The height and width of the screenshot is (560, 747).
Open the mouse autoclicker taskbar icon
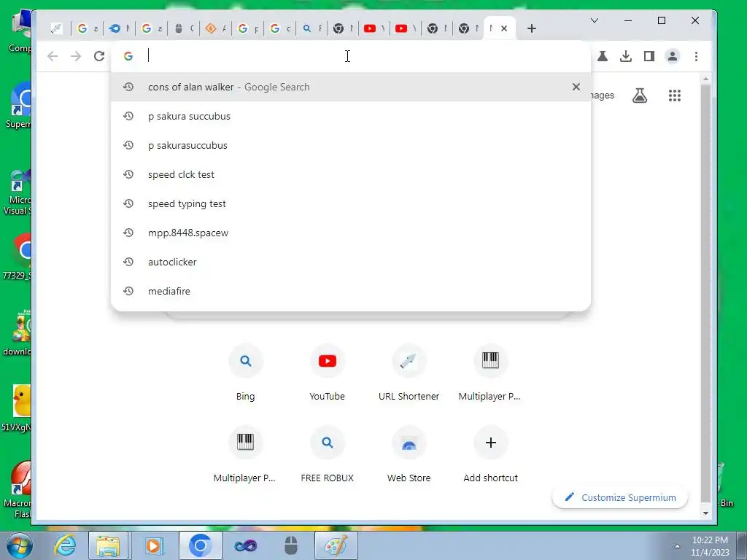pyautogui.click(x=290, y=545)
